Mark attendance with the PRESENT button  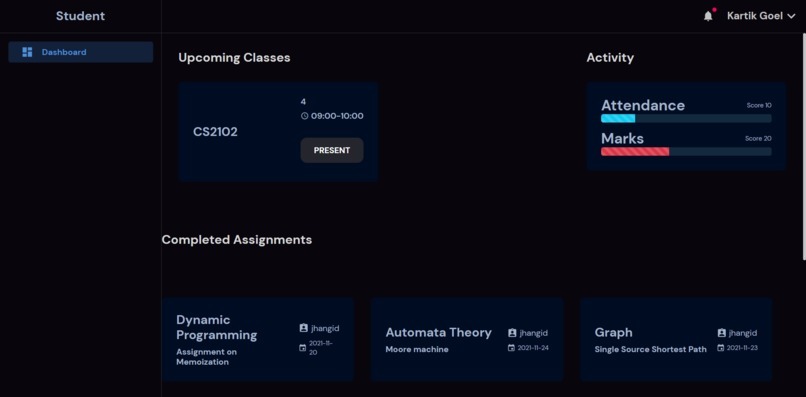pos(332,150)
